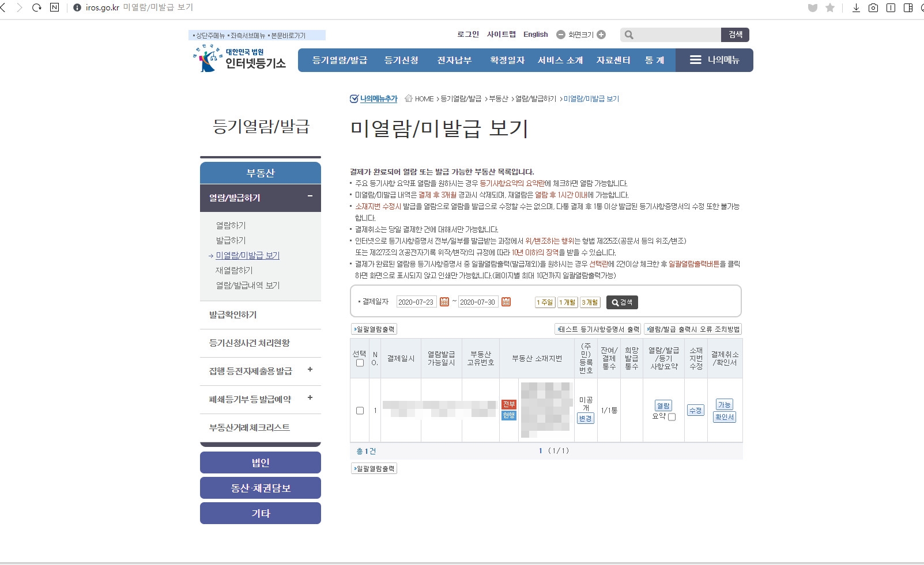The width and height of the screenshot is (924, 565).
Task: Click the end date field 2020-07-30
Action: [x=478, y=302]
